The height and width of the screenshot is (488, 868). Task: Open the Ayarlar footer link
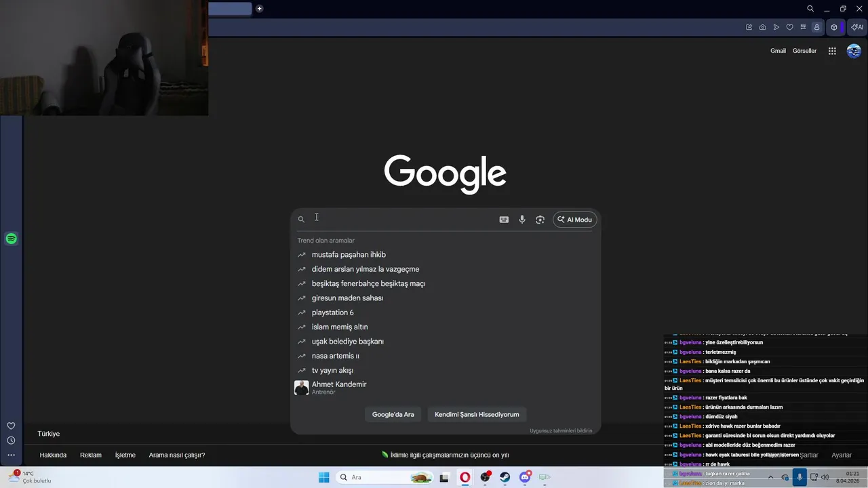[842, 455]
